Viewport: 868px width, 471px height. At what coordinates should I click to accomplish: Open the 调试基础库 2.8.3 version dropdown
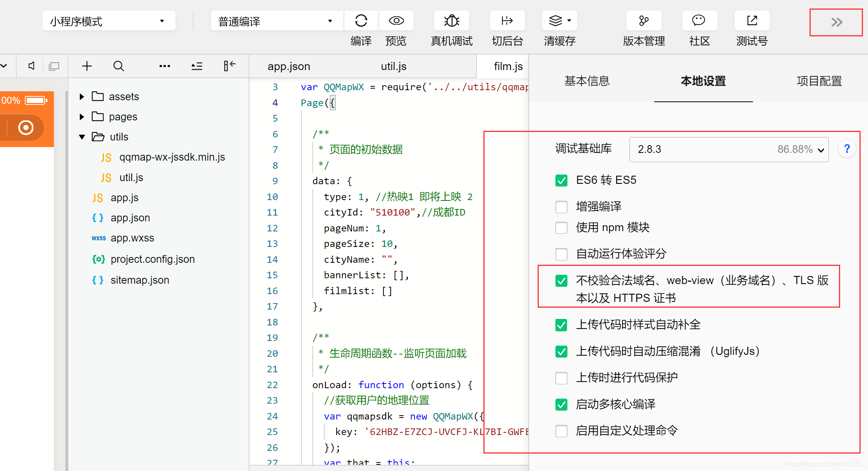pyautogui.click(x=729, y=149)
